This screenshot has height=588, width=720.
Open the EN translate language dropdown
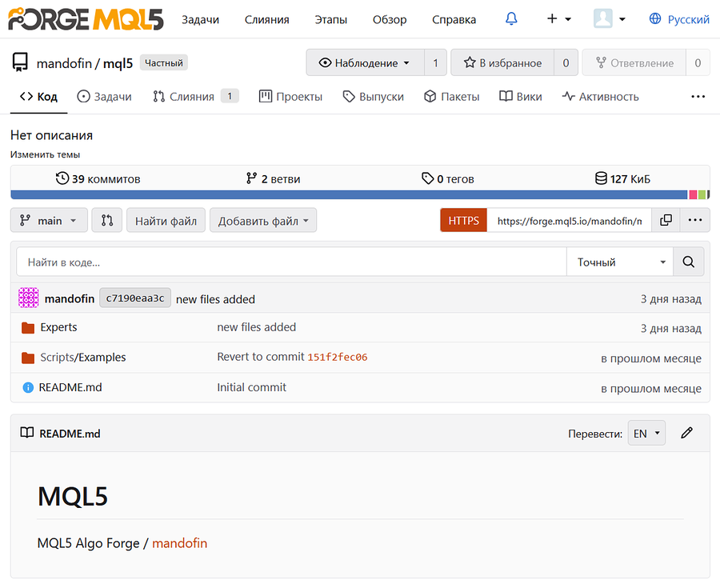click(x=646, y=433)
